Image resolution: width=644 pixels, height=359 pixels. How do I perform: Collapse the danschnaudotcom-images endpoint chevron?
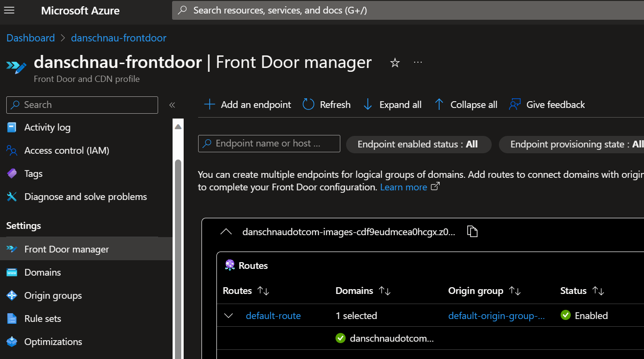point(226,232)
